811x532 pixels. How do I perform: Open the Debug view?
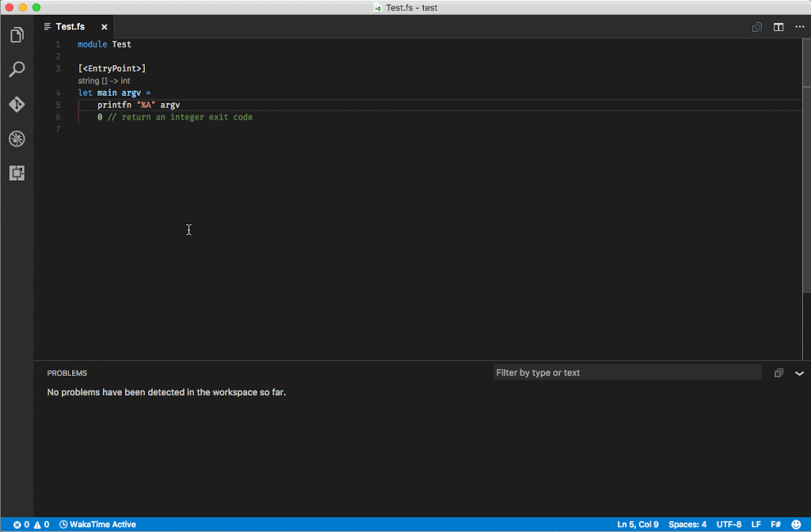pyautogui.click(x=17, y=139)
